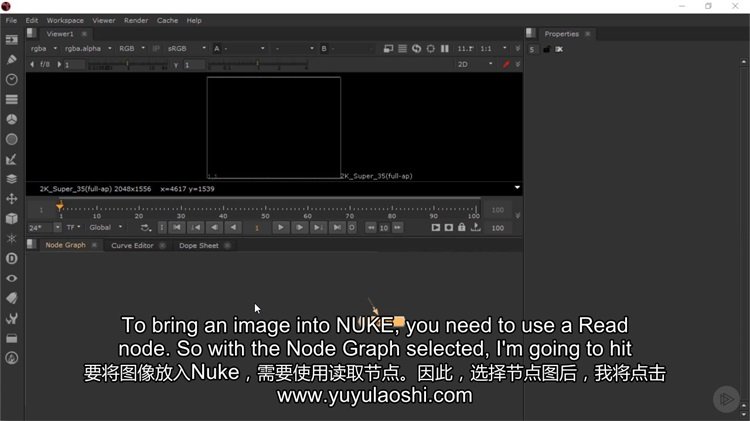Open the Draw nodes menu
750x421 pixels.
point(11,59)
